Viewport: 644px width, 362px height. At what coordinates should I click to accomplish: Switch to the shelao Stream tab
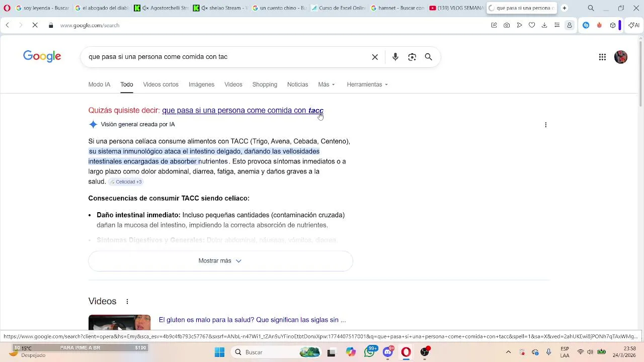point(221,8)
